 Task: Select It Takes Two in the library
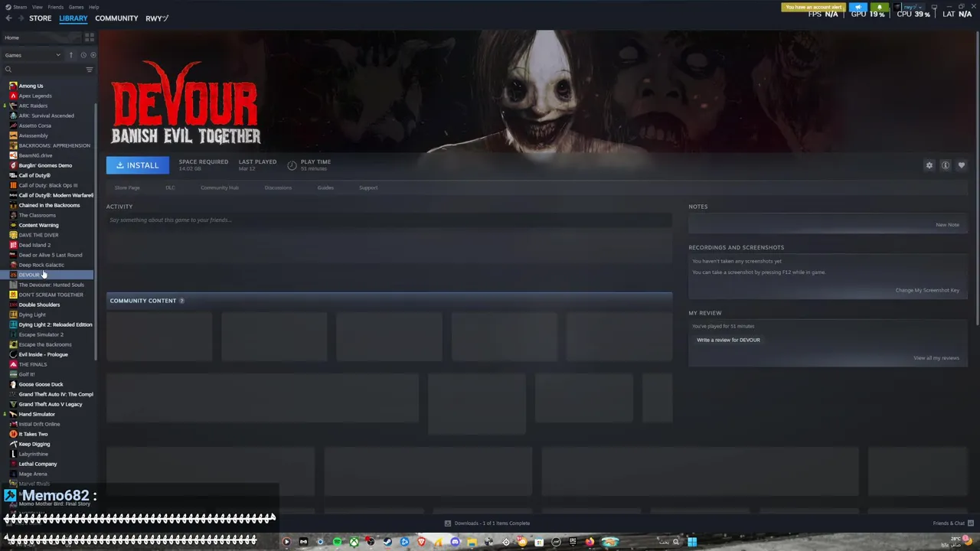tap(33, 434)
